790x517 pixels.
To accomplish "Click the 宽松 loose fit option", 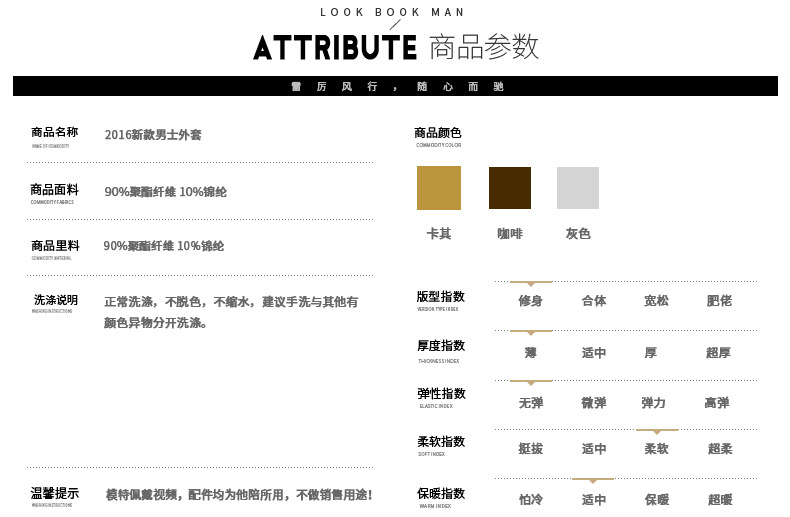I will click(x=656, y=300).
